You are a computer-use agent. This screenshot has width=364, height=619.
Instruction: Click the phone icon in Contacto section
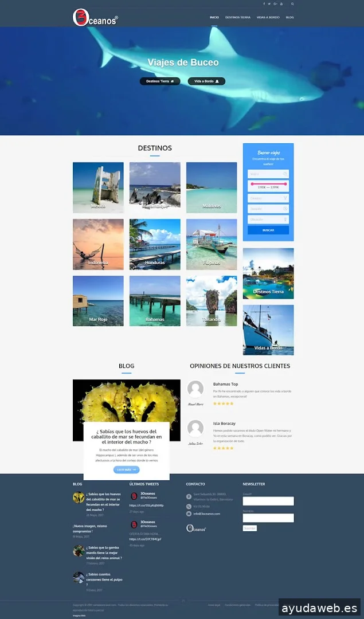(x=189, y=507)
